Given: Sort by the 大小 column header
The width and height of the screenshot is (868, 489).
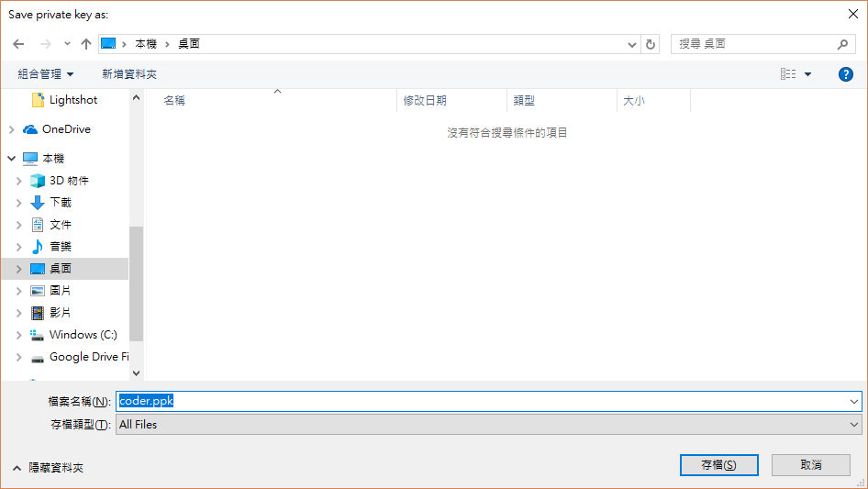Looking at the screenshot, I should (x=634, y=101).
